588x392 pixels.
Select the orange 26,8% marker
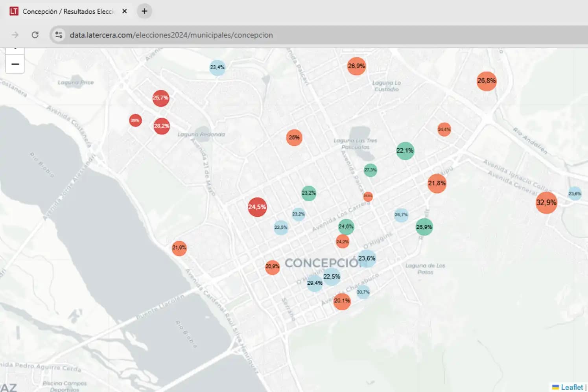tap(487, 81)
